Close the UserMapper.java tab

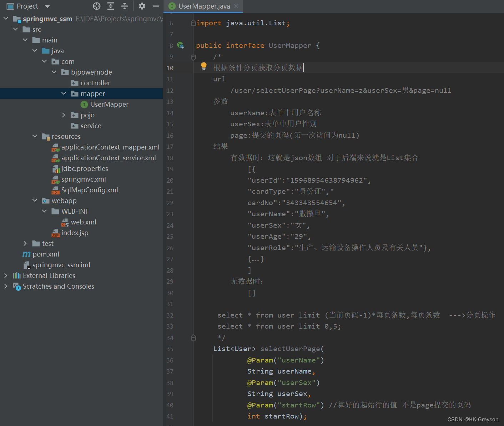point(236,6)
